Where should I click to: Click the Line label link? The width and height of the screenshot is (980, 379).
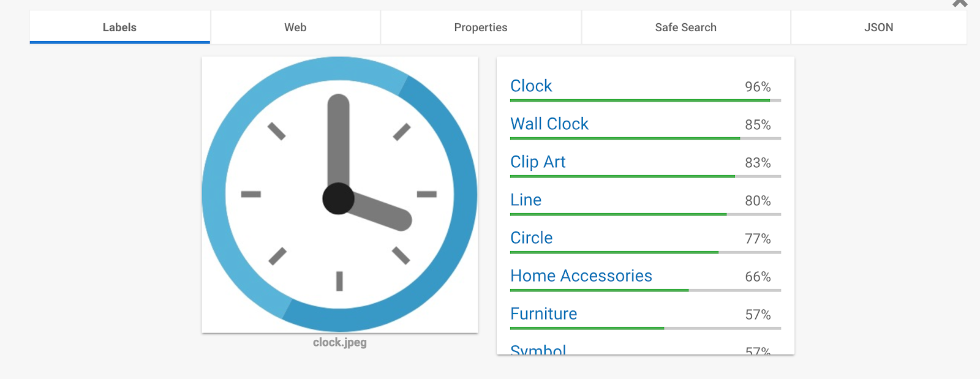[526, 200]
